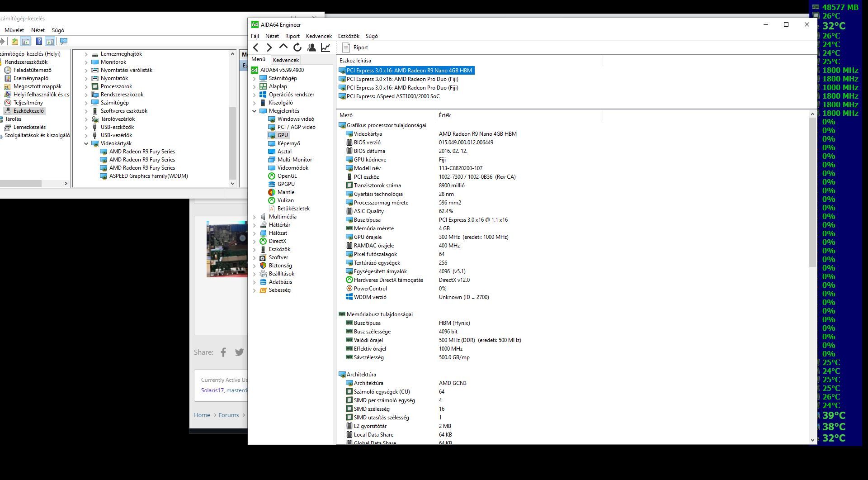This screenshot has width=868, height=480.
Task: Open the Mantle tree entry
Action: tap(286, 192)
